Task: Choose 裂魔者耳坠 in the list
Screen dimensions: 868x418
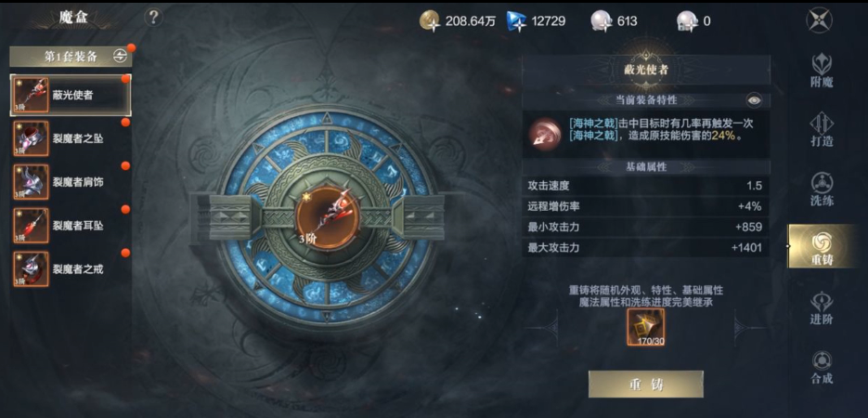Action: 71,226
